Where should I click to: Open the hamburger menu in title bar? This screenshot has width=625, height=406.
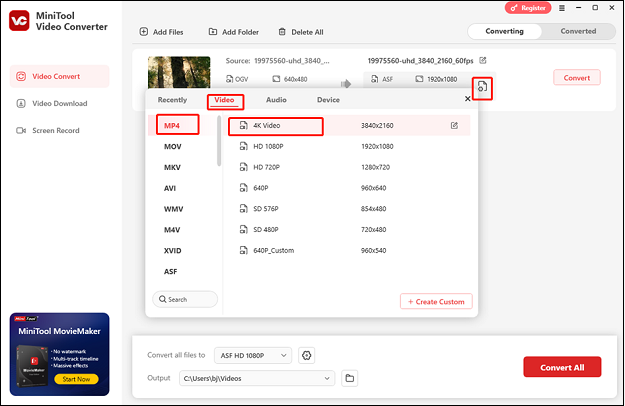[x=562, y=8]
